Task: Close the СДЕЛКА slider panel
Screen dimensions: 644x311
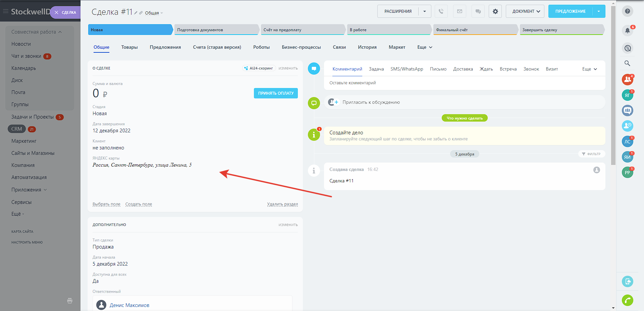Action: click(x=56, y=12)
